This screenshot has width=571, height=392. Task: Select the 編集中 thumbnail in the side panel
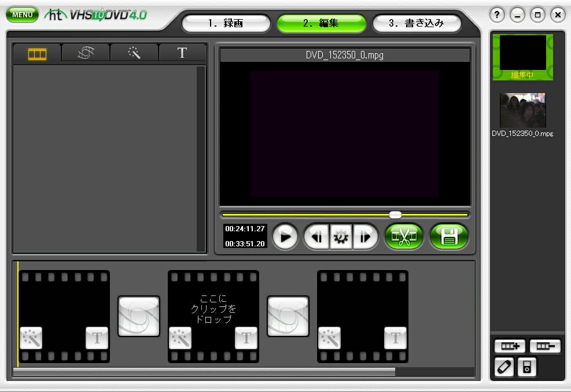522,57
